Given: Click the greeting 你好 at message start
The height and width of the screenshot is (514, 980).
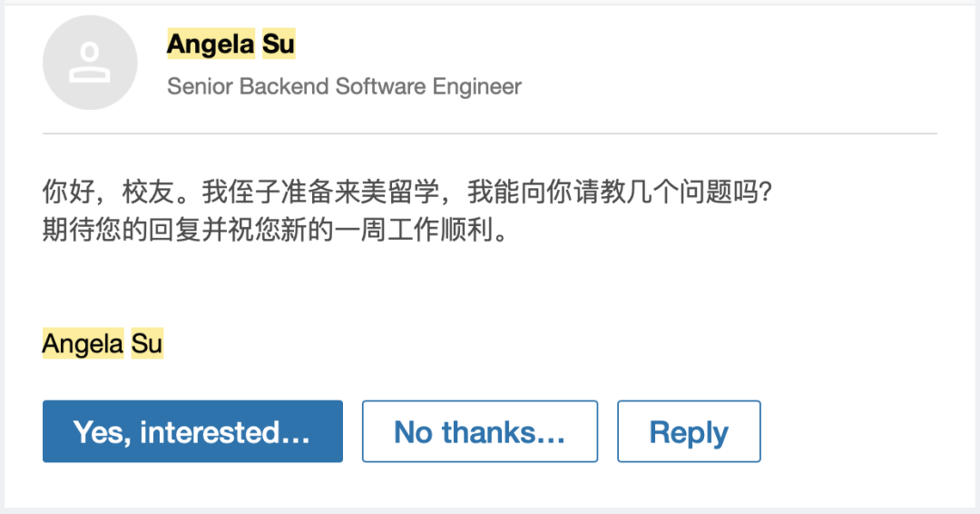Looking at the screenshot, I should click(x=69, y=192).
